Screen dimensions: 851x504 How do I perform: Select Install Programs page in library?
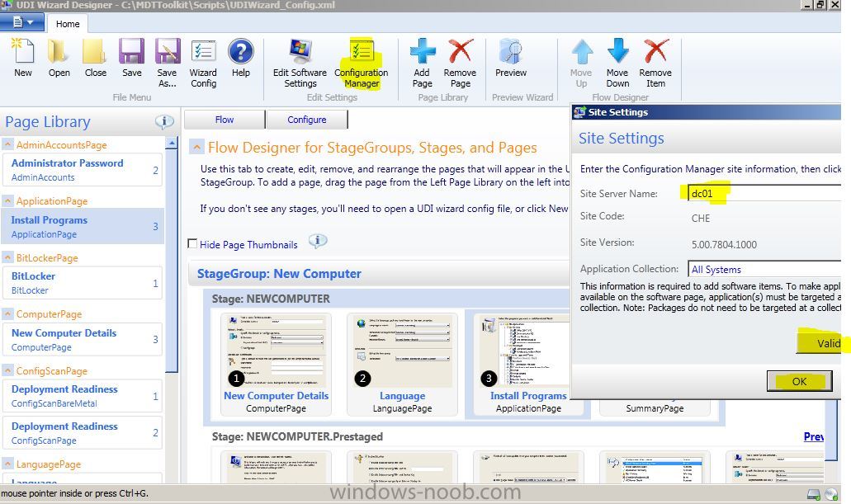(x=83, y=227)
